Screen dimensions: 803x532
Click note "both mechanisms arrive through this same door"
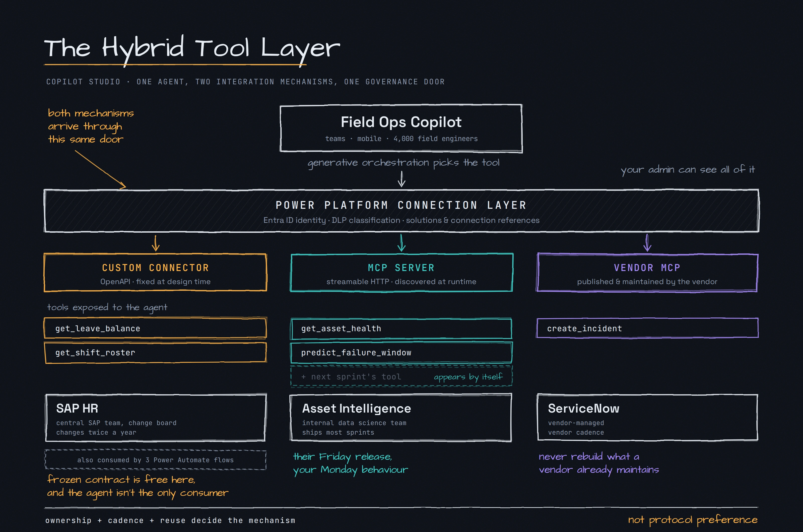[x=91, y=126]
